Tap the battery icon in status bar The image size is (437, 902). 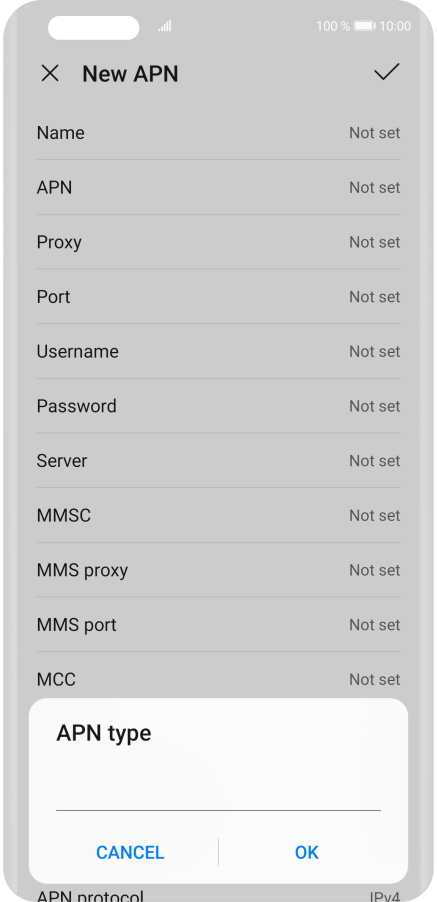click(x=365, y=26)
